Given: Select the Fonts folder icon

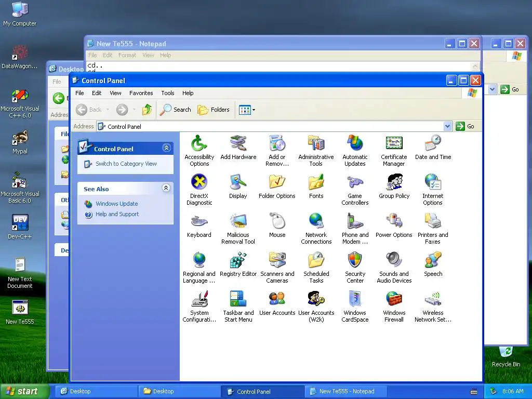Looking at the screenshot, I should [x=316, y=187].
